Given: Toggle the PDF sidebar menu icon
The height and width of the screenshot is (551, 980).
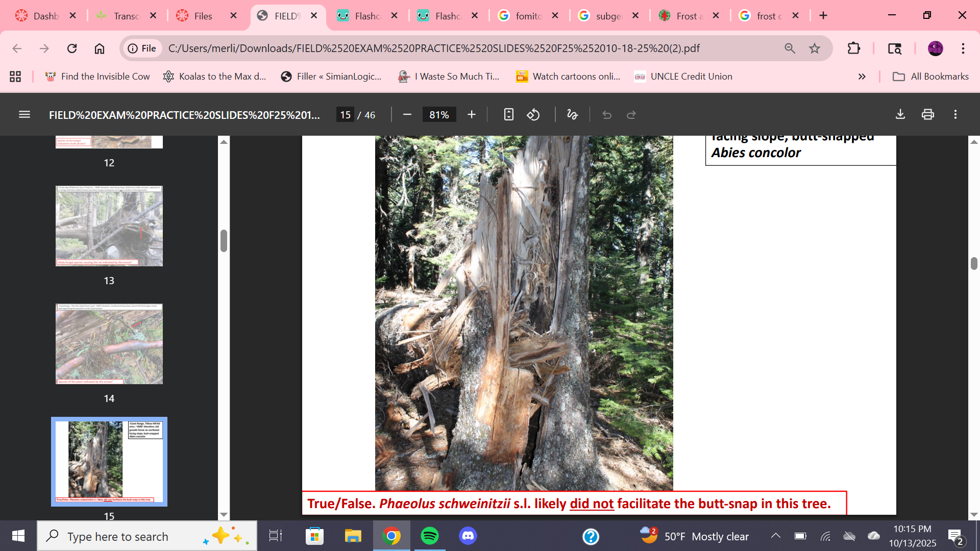Looking at the screenshot, I should [x=24, y=115].
